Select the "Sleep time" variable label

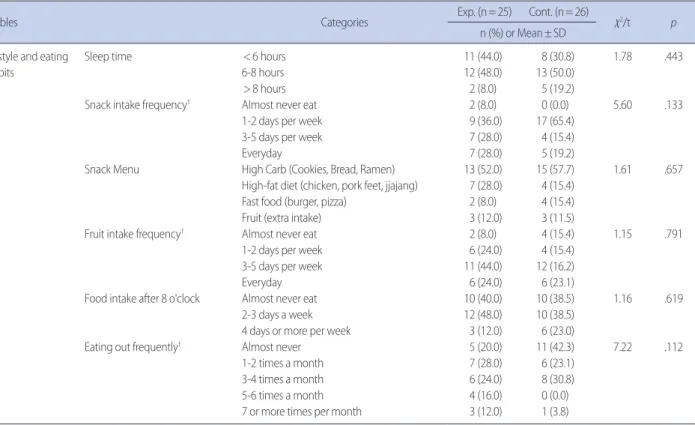108,57
